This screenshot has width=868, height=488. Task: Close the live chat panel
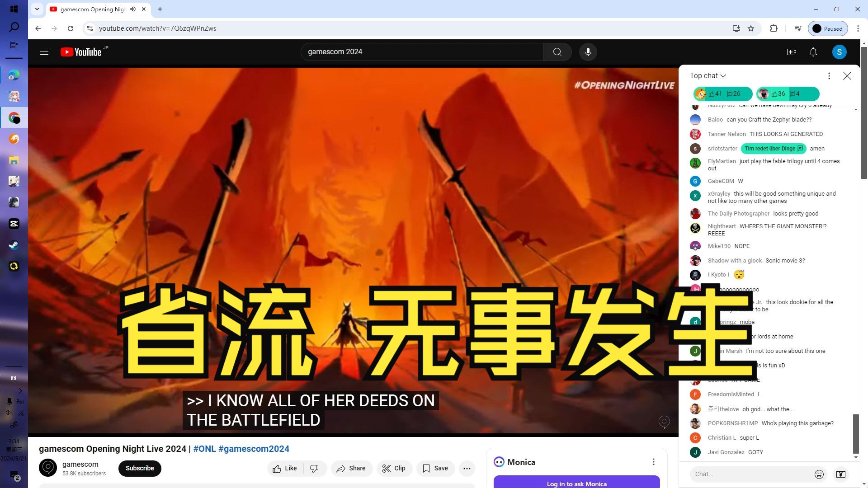[x=847, y=76]
